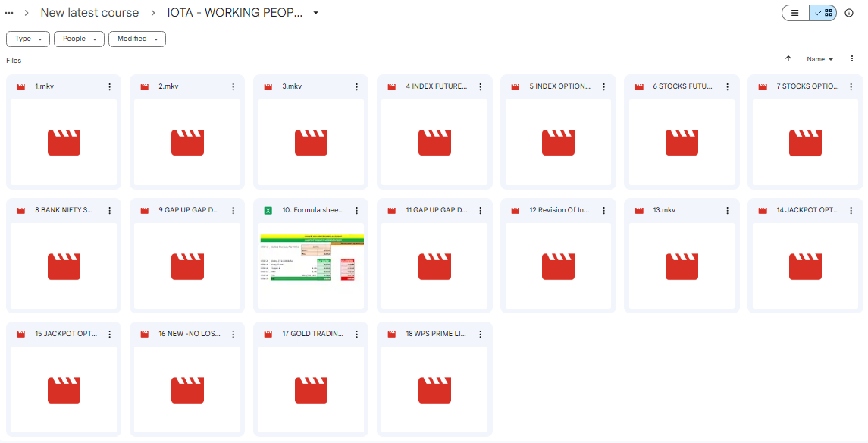Open the Type filter dropdown
This screenshot has height=443, width=868.
click(28, 39)
